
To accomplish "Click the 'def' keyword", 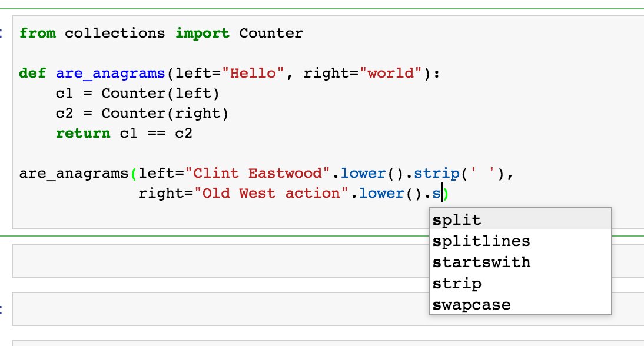I will [x=33, y=73].
